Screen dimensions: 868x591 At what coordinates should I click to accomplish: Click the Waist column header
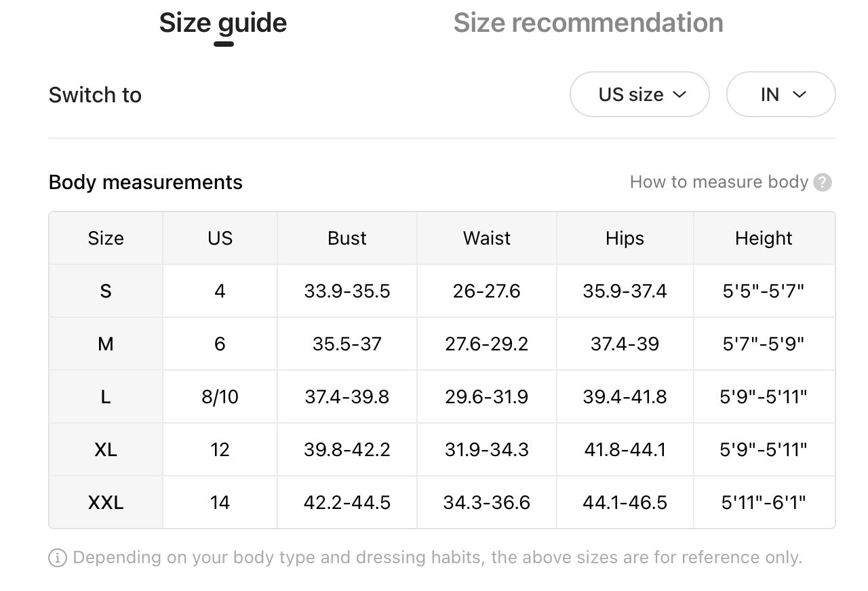pyautogui.click(x=486, y=238)
